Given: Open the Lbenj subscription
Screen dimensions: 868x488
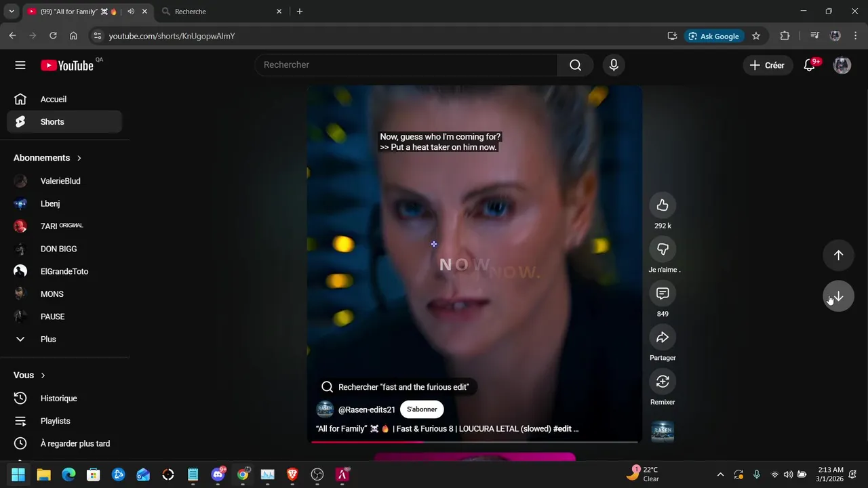Looking at the screenshot, I should [x=64, y=203].
